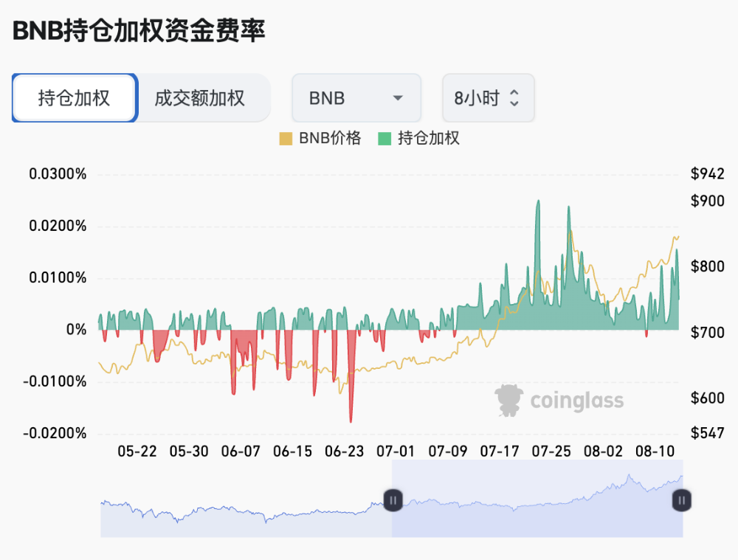The width and height of the screenshot is (738, 560).
Task: Click the deepest red negative funding spike
Action: click(x=351, y=419)
